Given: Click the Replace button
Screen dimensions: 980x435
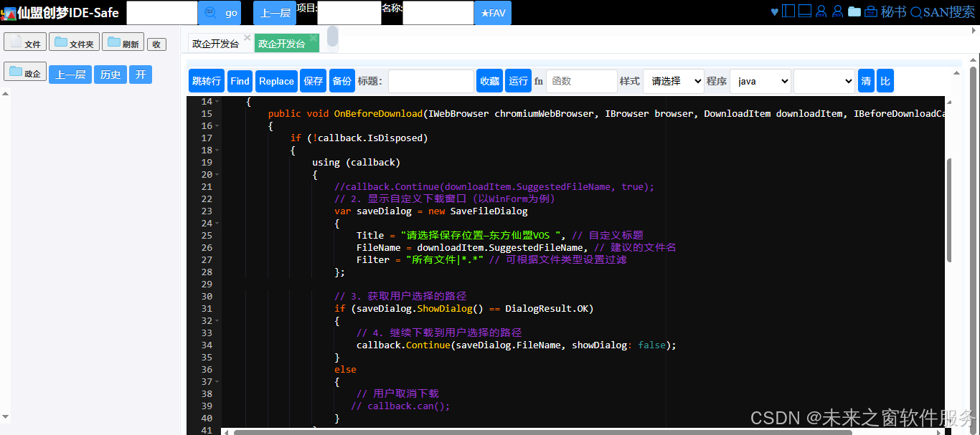Looking at the screenshot, I should tap(276, 81).
